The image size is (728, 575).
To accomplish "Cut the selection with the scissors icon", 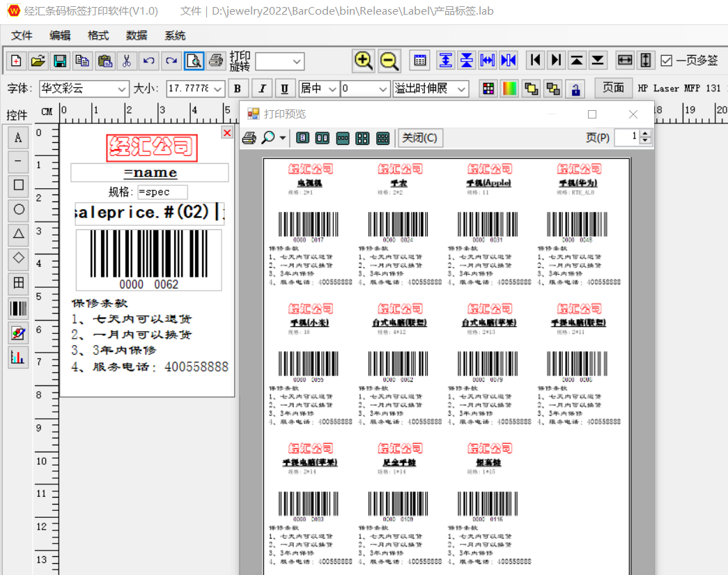I will click(x=127, y=61).
